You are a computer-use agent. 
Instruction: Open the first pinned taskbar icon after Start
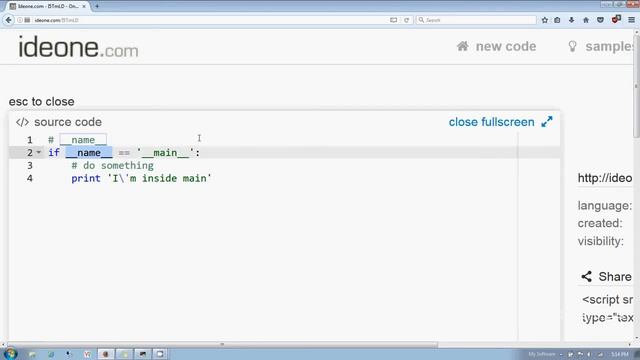click(x=32, y=354)
